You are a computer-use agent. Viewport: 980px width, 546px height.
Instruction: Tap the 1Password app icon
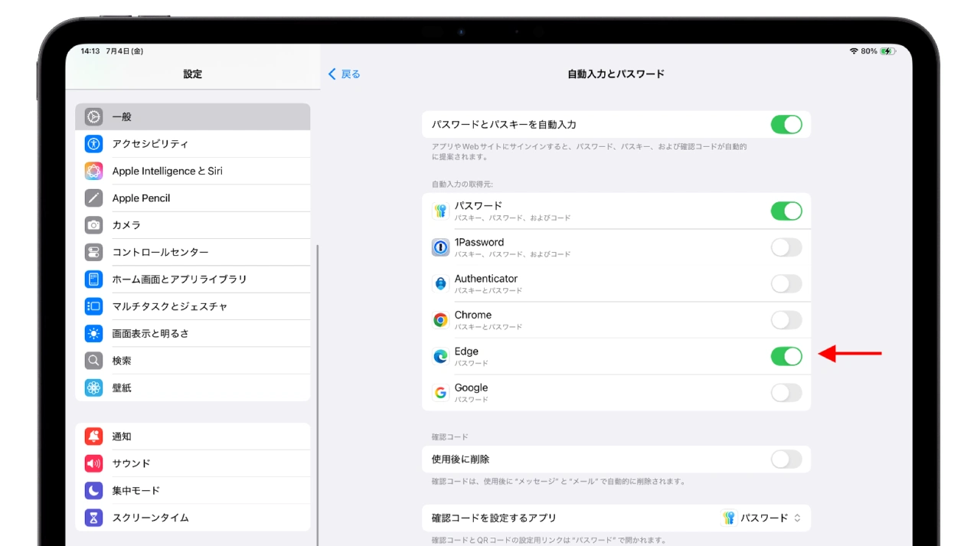point(440,247)
